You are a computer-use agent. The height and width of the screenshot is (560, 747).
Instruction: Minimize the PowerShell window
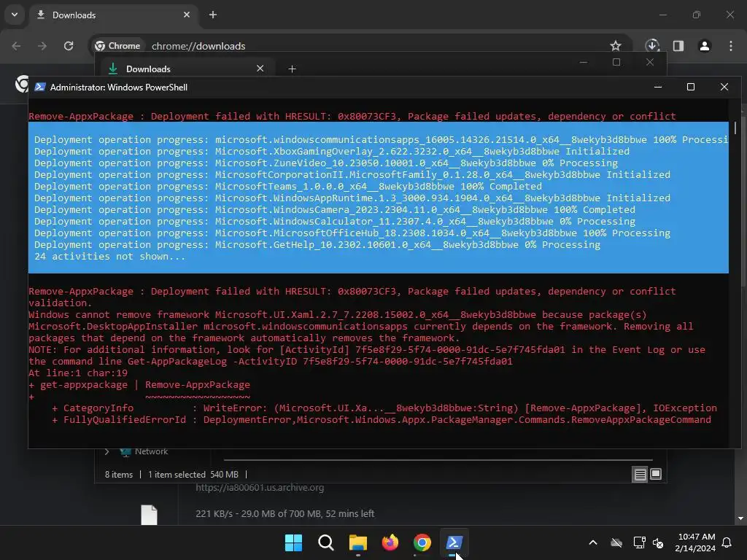tap(658, 87)
